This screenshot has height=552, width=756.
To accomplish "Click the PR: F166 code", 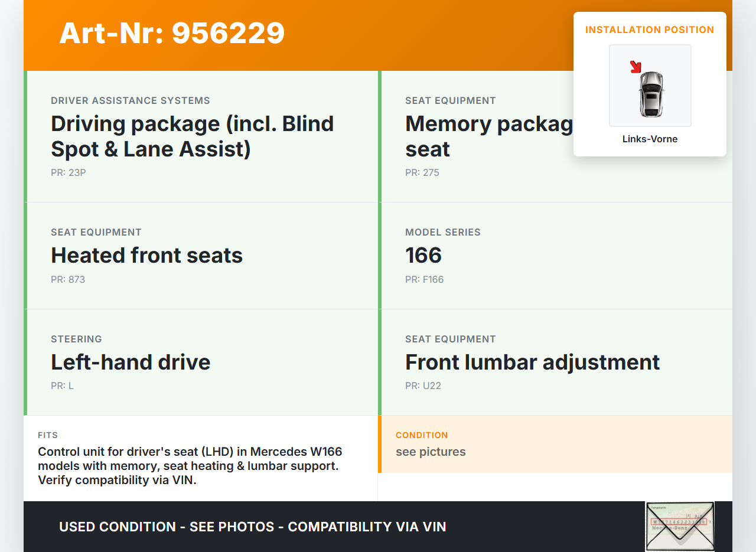I will click(x=424, y=279).
